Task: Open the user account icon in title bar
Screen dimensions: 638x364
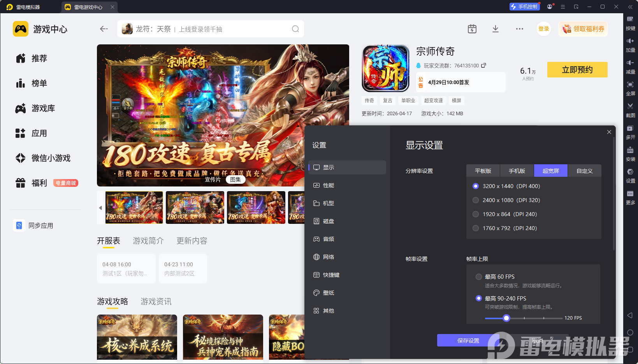Action: click(550, 7)
